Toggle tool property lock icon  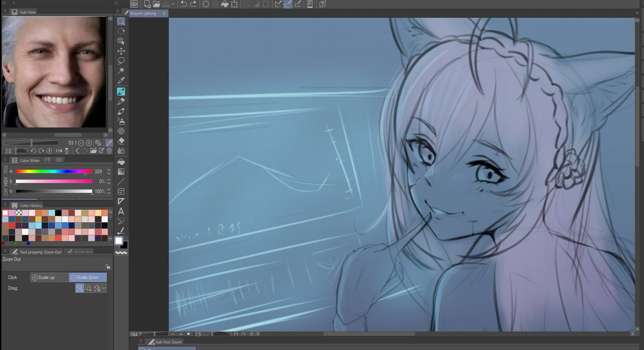108,266
